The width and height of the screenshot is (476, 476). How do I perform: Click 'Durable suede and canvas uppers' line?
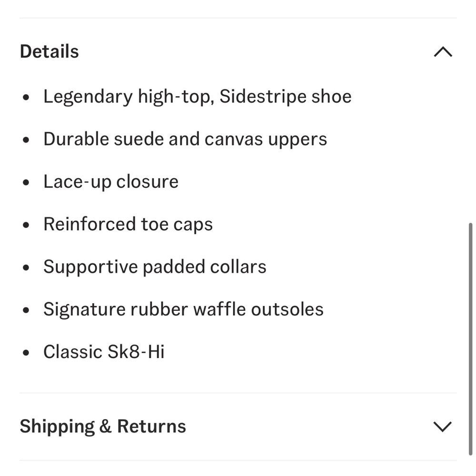[185, 139]
